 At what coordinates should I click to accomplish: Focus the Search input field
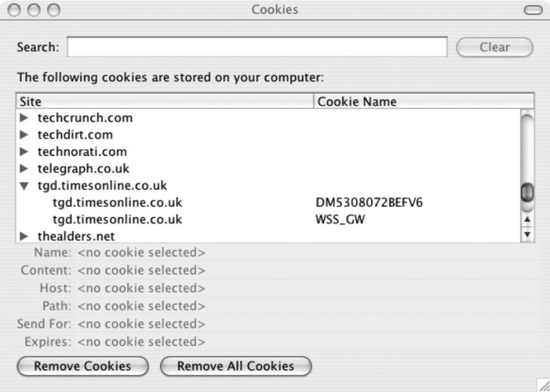[x=257, y=47]
